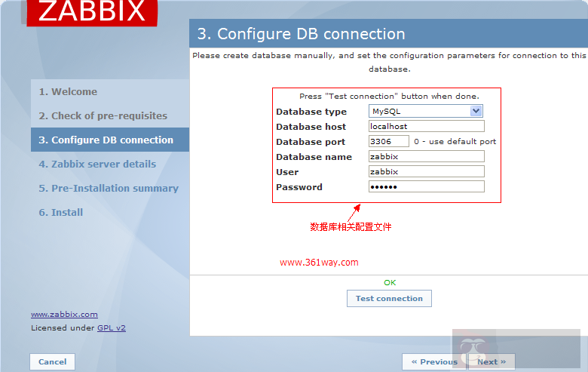Click the 'Database port' label
This screenshot has height=372, width=588.
pos(311,142)
